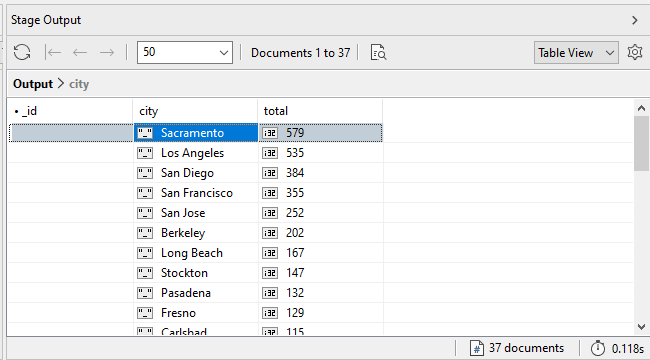The width and height of the screenshot is (650, 360).
Task: Select the San Francisco city cell
Action: (x=196, y=192)
